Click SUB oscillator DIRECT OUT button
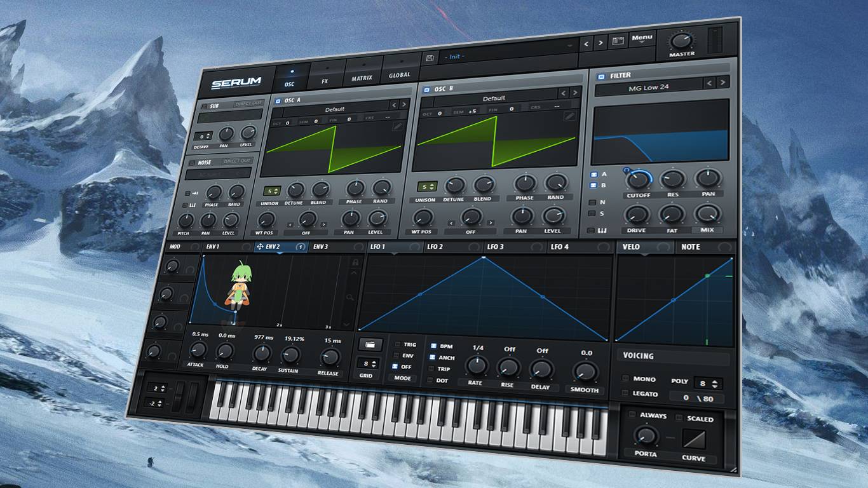 [x=248, y=103]
